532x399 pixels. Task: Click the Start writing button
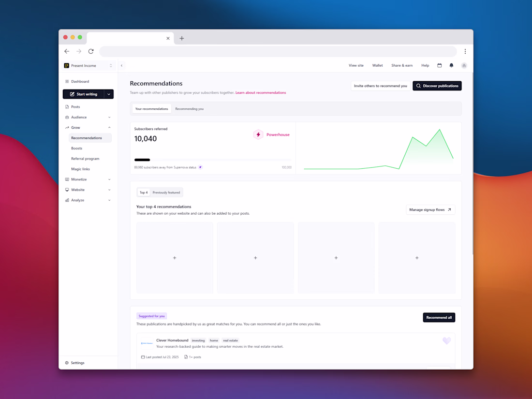[84, 94]
